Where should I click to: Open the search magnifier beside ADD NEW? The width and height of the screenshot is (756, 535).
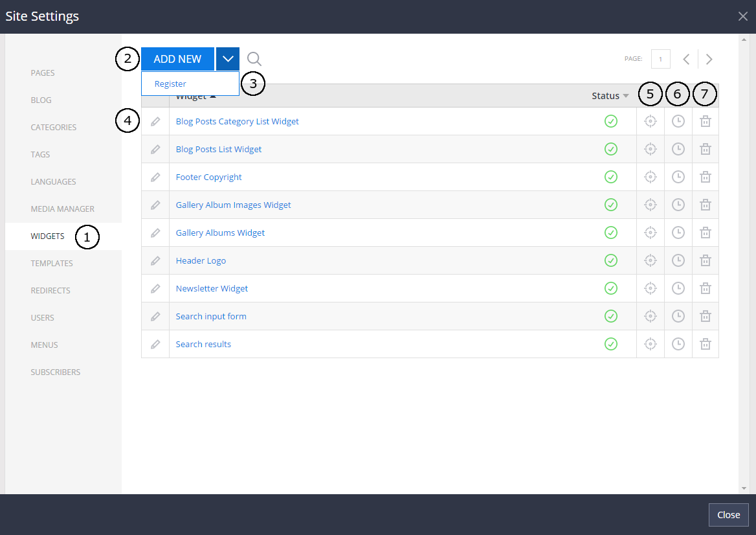254,59
